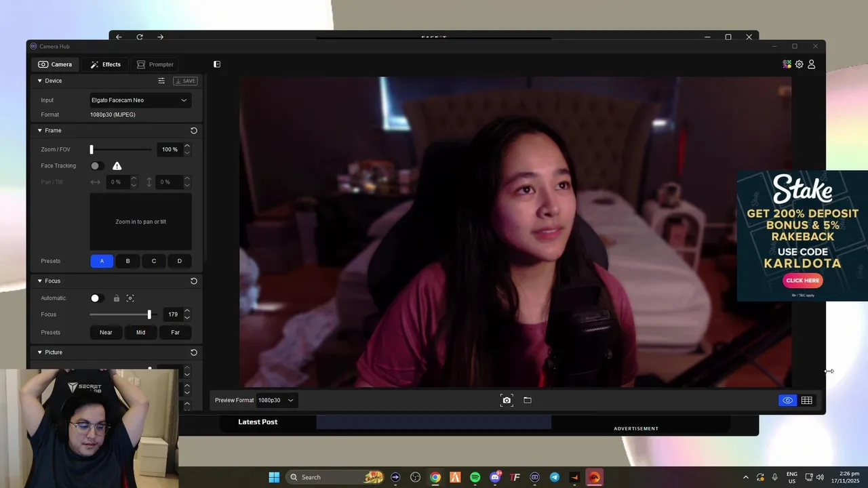Reset the Focus section settings
This screenshot has height=488, width=868.
[x=193, y=281]
